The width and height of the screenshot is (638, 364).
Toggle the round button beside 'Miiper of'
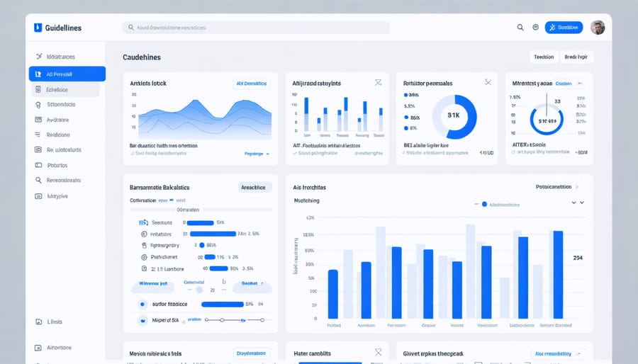point(142,321)
